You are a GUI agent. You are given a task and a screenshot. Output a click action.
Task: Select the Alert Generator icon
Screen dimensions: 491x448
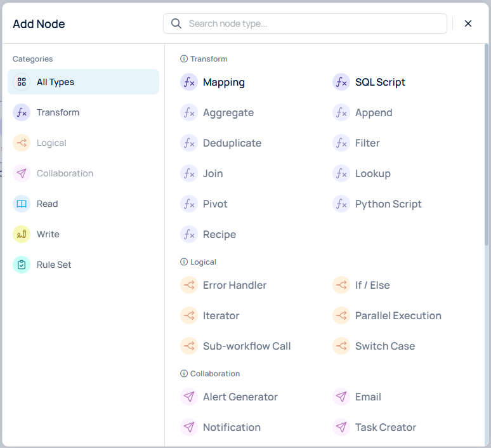click(x=189, y=397)
